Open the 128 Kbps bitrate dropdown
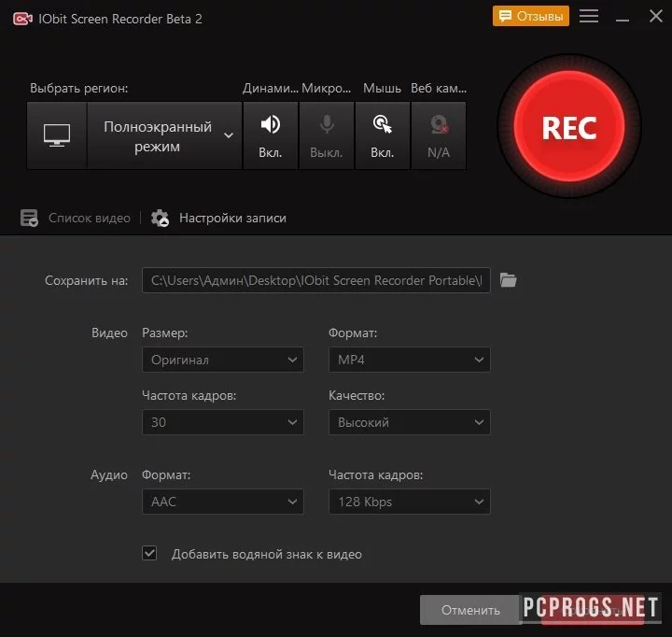 click(410, 502)
